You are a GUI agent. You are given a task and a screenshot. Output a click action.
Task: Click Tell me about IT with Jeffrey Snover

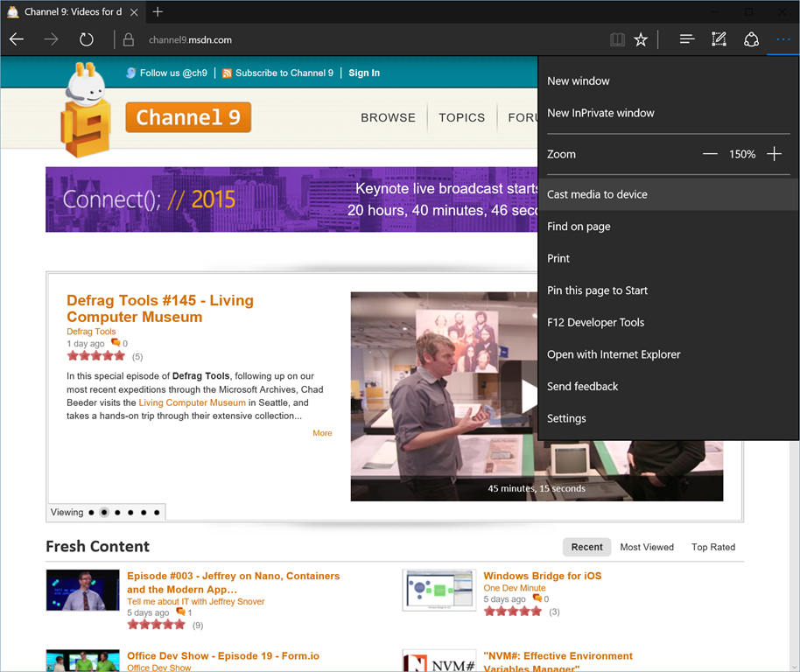tap(196, 602)
